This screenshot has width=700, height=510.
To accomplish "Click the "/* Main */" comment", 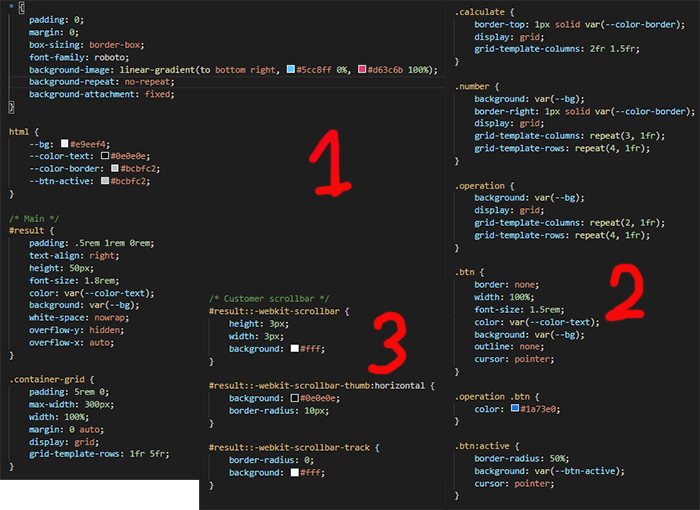I will tap(34, 218).
